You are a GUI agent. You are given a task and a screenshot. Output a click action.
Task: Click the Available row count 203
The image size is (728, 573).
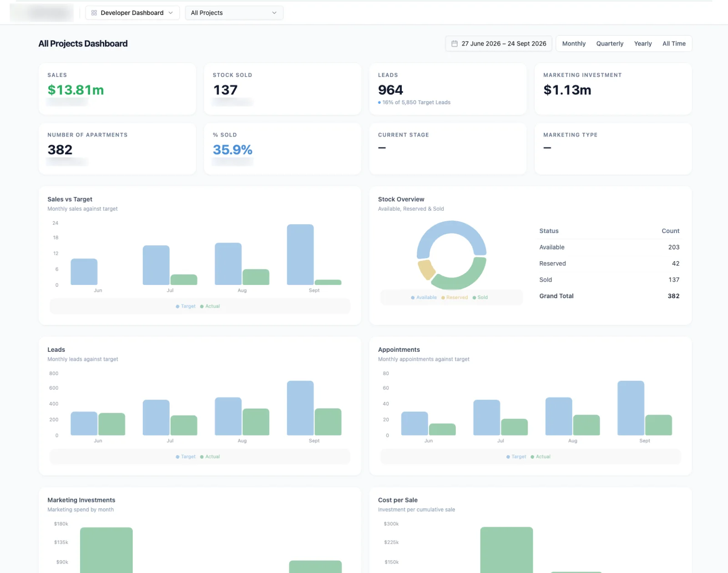(x=674, y=247)
